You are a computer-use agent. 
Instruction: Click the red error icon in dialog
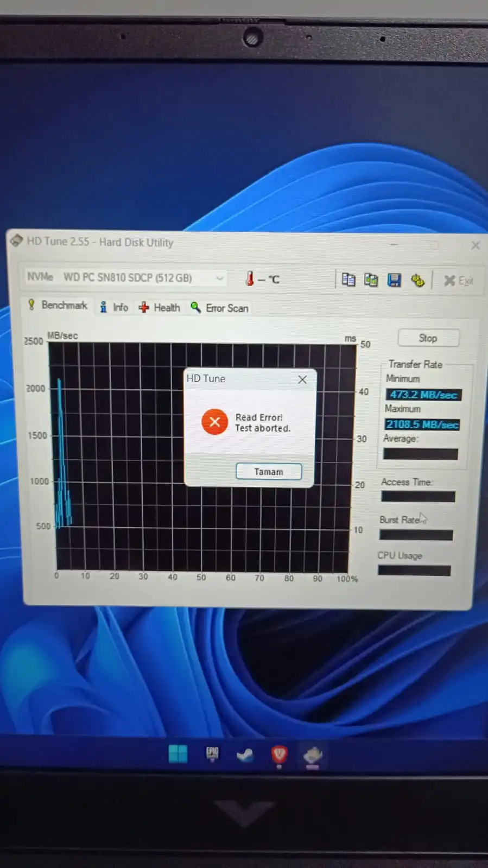coord(215,422)
